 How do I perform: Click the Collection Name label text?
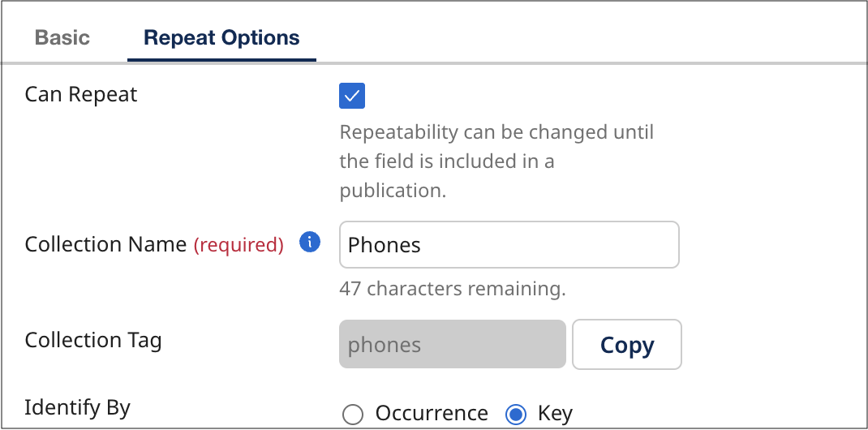click(x=105, y=244)
